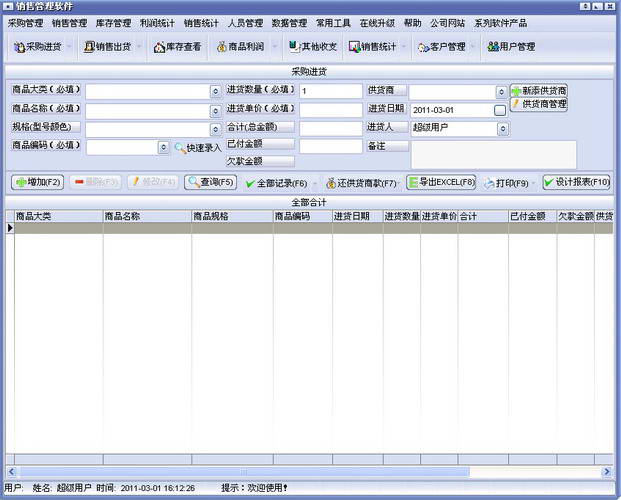Open the 采购管理 menu
Screen dimensions: 621x500
(x=25, y=23)
